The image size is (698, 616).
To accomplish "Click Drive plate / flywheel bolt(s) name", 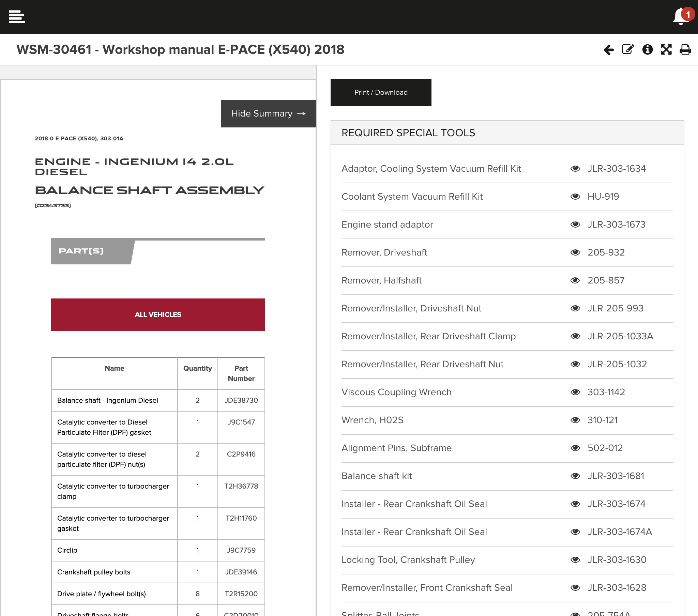I will [x=102, y=595].
